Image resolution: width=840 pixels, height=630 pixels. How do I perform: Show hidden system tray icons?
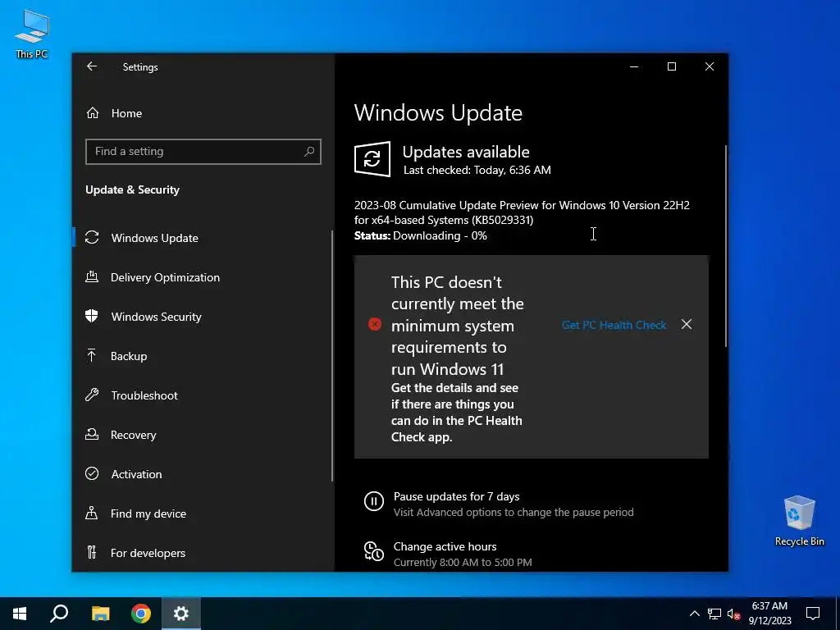pos(694,614)
